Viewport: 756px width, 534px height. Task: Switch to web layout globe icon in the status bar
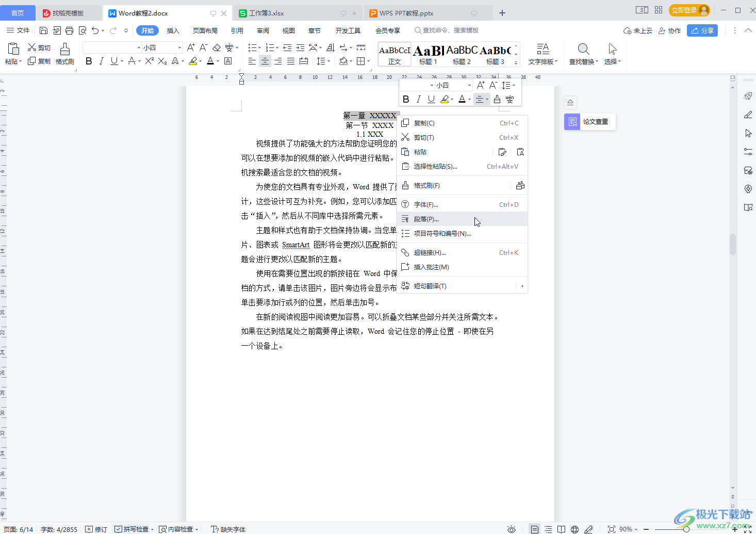pos(574,529)
